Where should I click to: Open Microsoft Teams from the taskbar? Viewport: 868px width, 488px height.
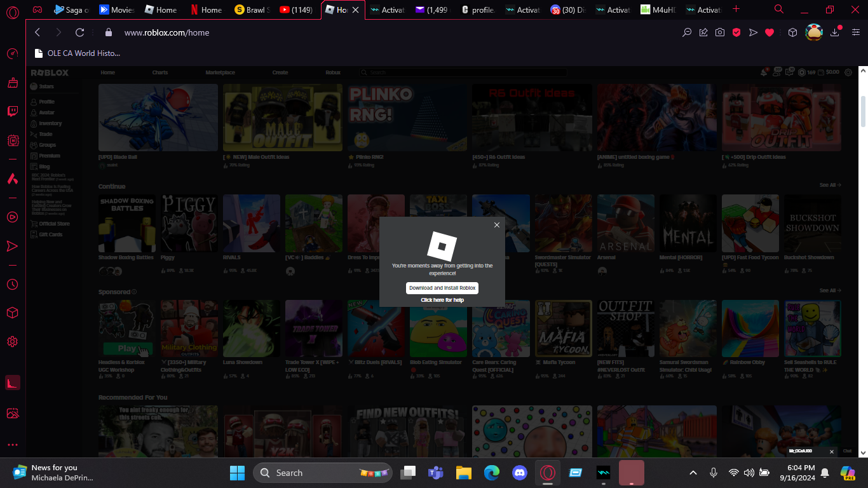(x=435, y=473)
